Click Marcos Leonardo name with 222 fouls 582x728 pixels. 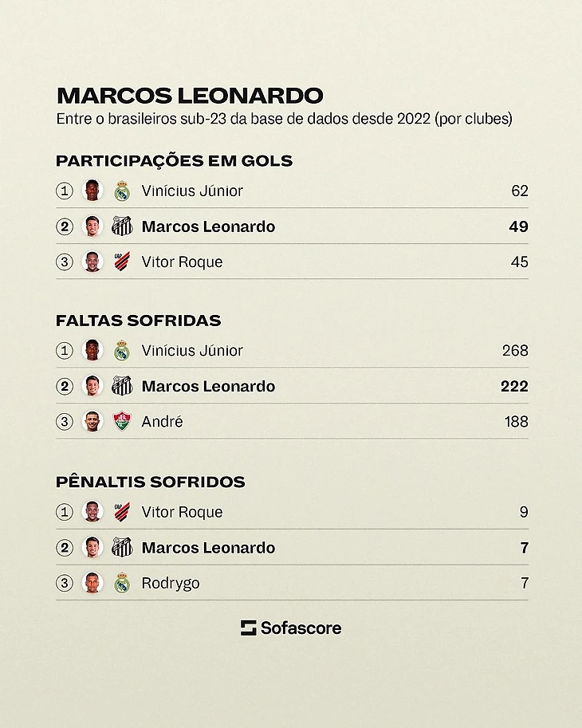pos(208,386)
